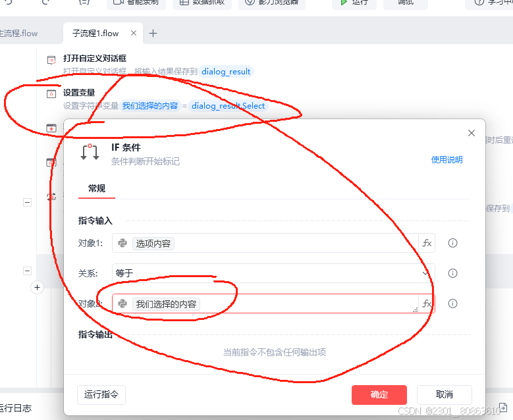Click the round plus add-instruction button

38,288
